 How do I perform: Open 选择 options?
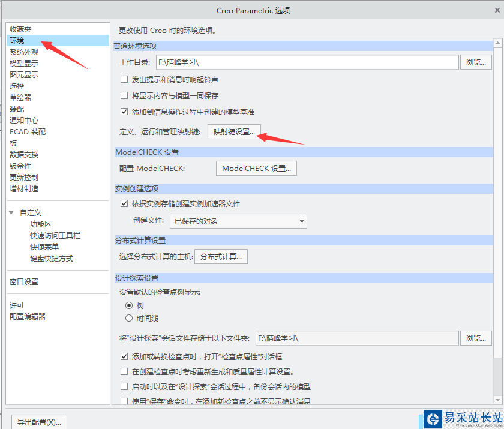coord(17,86)
